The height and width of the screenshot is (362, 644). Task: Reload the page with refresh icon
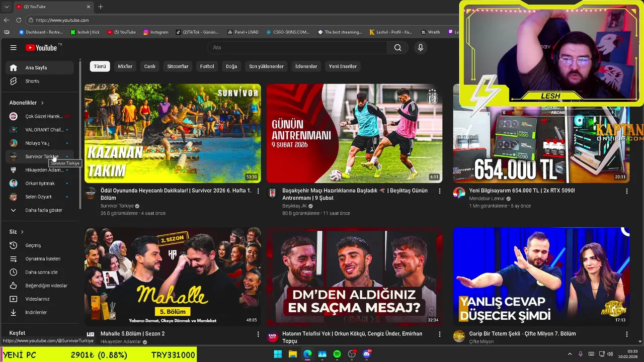pyautogui.click(x=19, y=20)
